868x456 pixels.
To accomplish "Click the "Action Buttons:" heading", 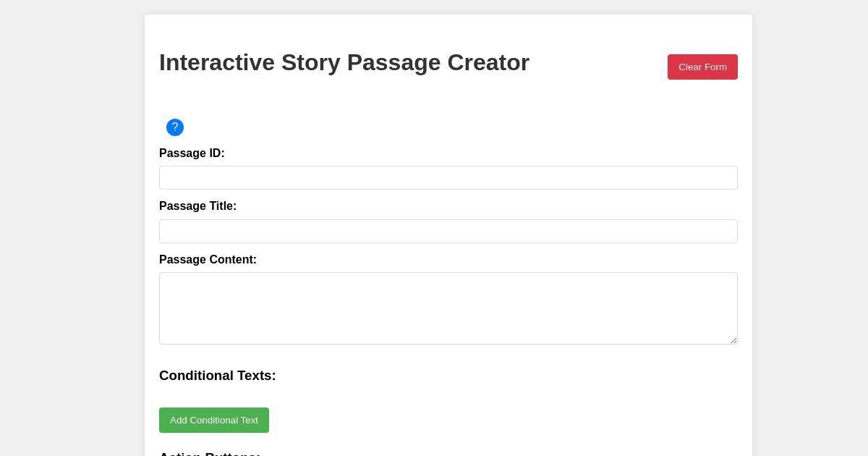I will (209, 455).
